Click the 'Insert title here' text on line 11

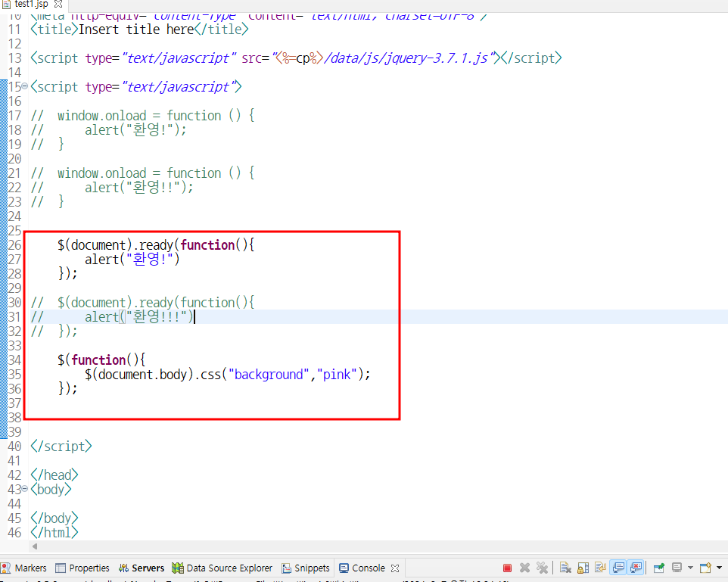click(x=136, y=30)
